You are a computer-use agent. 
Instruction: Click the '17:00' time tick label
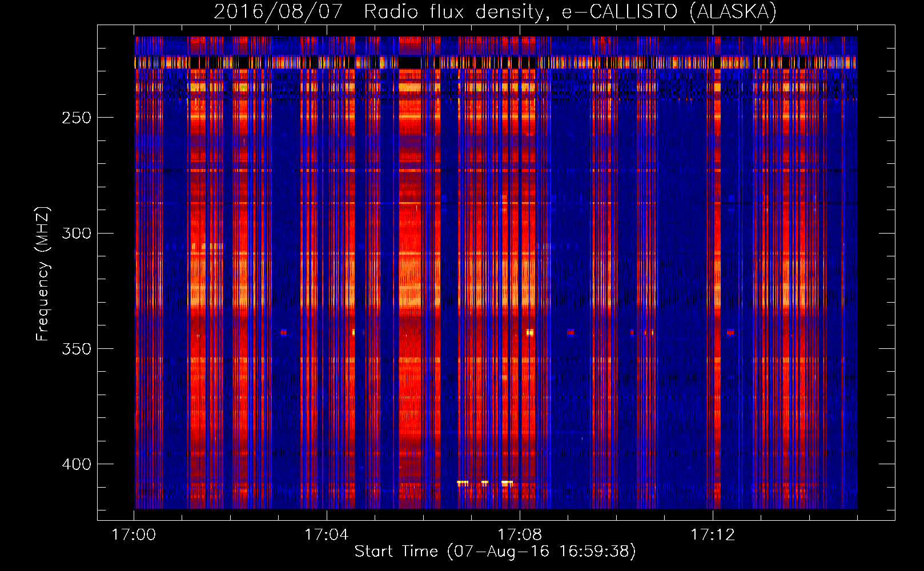(x=134, y=534)
